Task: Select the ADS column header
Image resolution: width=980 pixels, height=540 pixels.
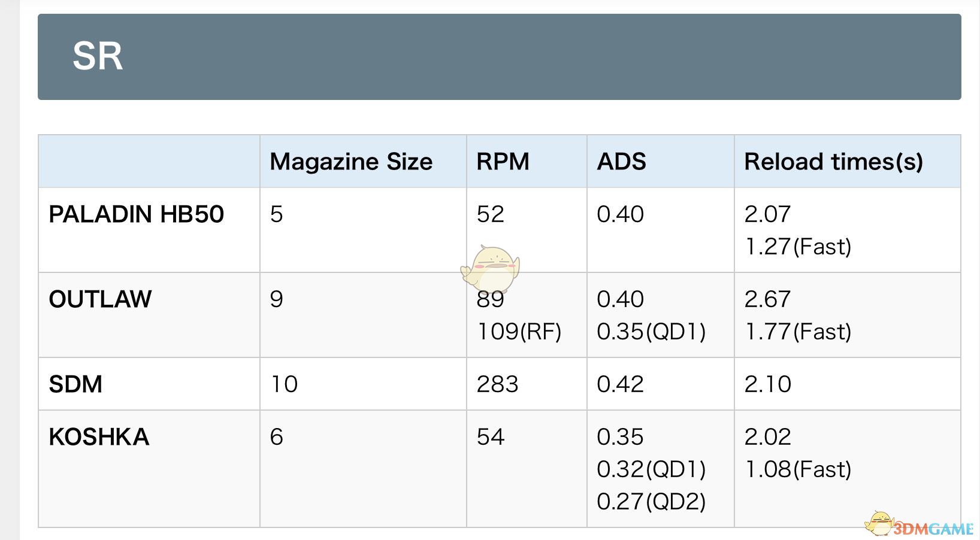Action: click(x=621, y=162)
